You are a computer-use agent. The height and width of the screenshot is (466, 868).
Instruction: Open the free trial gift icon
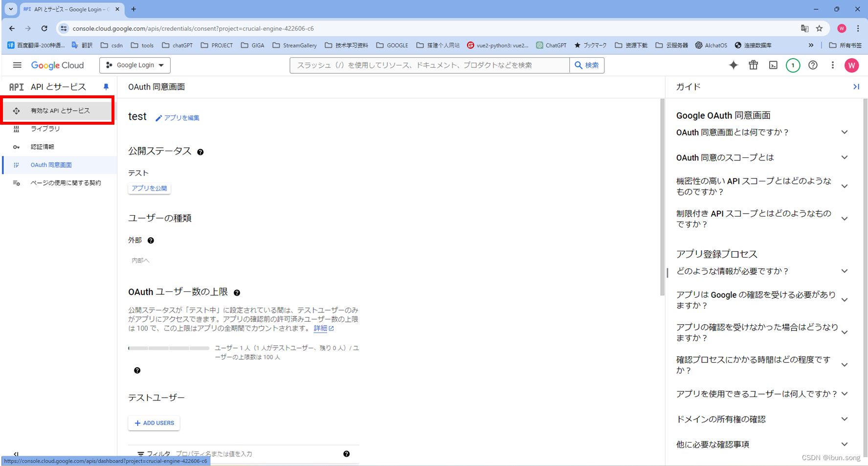pyautogui.click(x=753, y=65)
